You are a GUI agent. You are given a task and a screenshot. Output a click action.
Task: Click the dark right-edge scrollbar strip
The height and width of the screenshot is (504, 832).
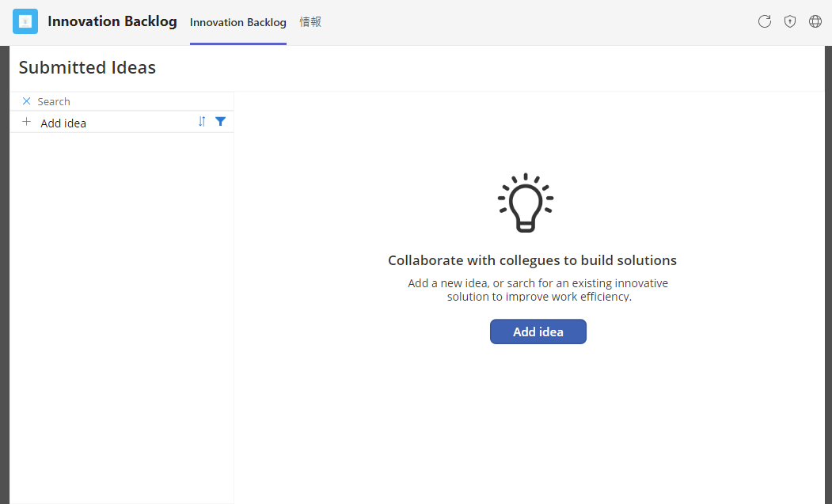click(828, 275)
